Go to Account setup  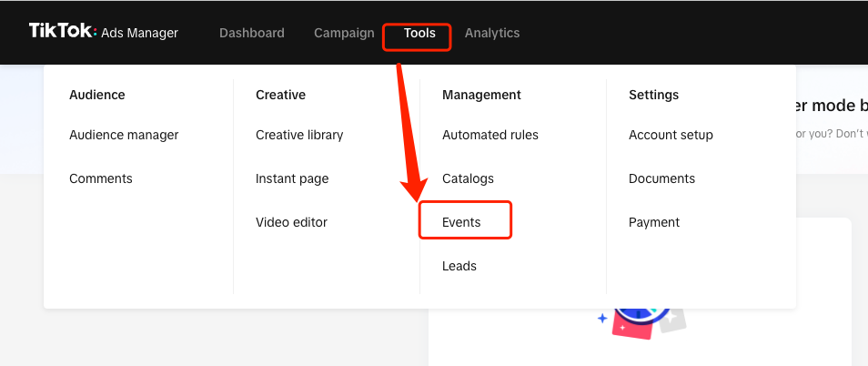click(671, 135)
